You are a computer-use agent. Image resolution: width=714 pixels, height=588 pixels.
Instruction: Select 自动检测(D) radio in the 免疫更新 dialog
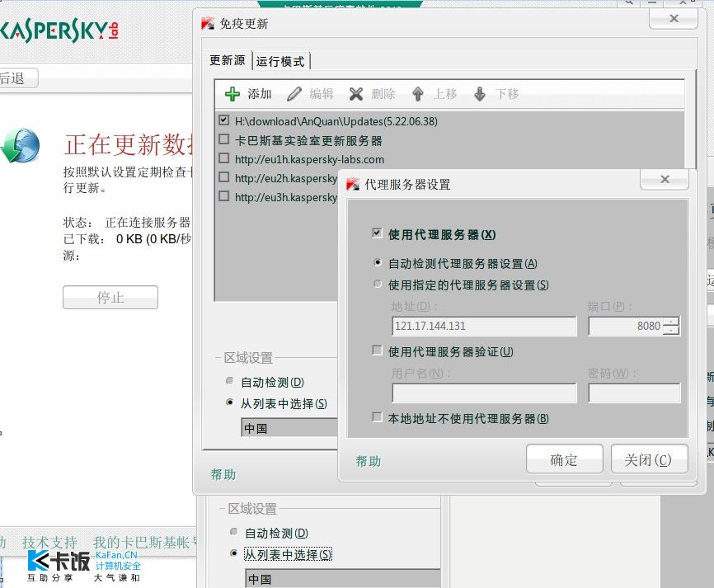[x=230, y=381]
